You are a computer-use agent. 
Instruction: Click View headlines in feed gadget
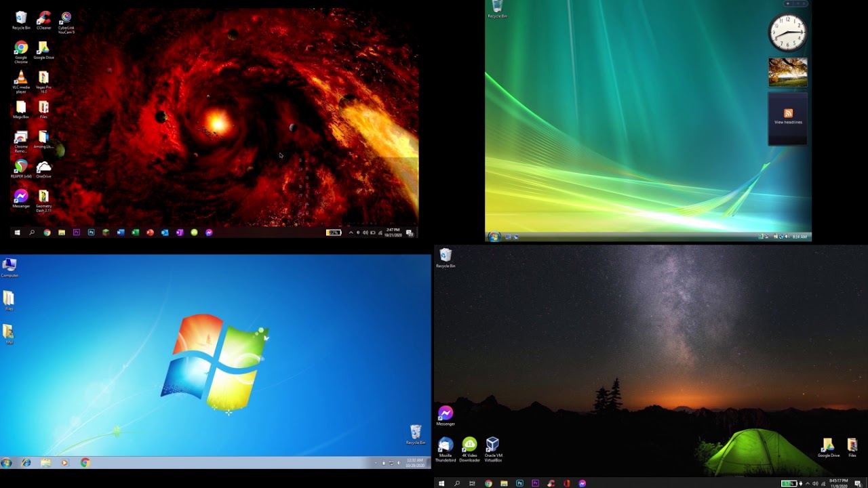point(788,122)
